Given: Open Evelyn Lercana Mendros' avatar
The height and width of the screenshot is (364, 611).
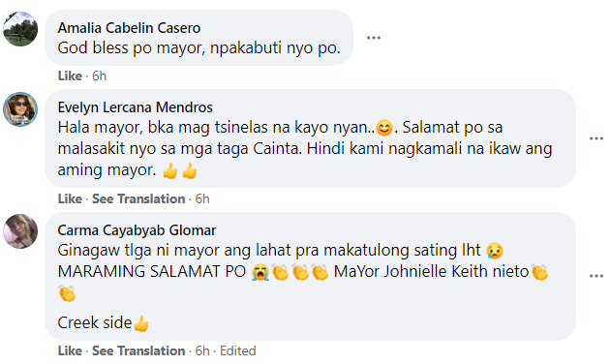Looking at the screenshot, I should tap(20, 109).
